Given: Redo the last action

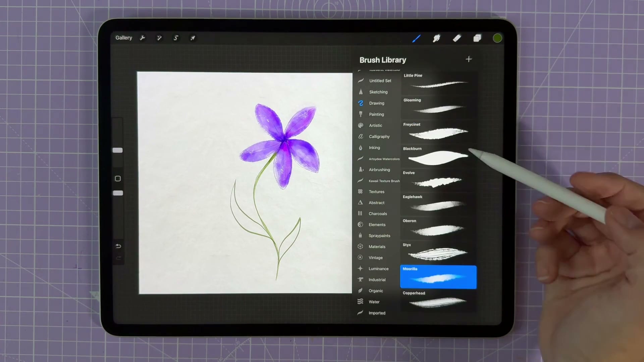Looking at the screenshot, I should (x=118, y=258).
